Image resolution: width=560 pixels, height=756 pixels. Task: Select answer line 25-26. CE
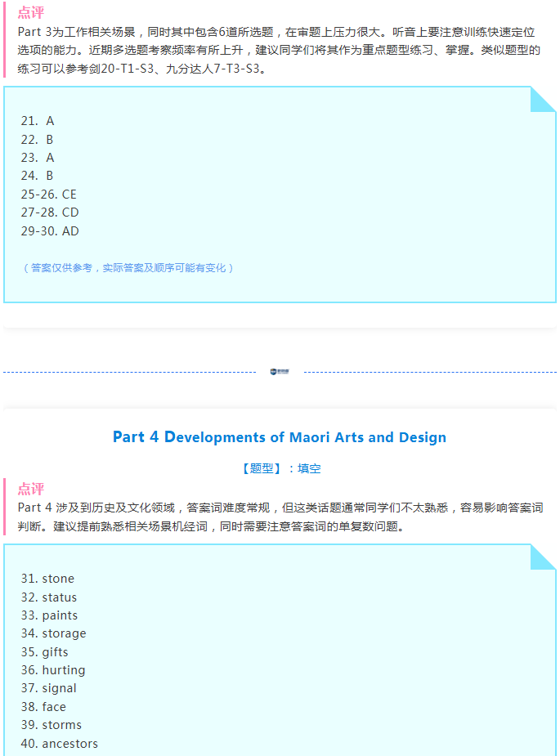coord(49,195)
